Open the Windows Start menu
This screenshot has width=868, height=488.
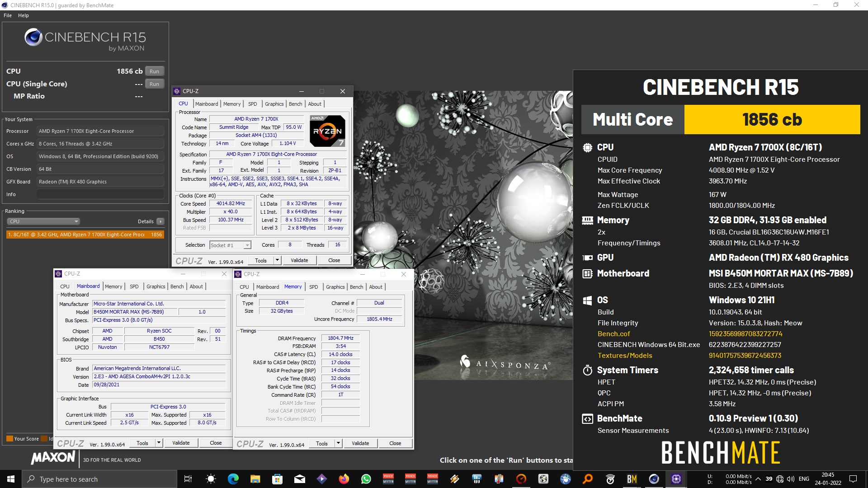coord(11,479)
